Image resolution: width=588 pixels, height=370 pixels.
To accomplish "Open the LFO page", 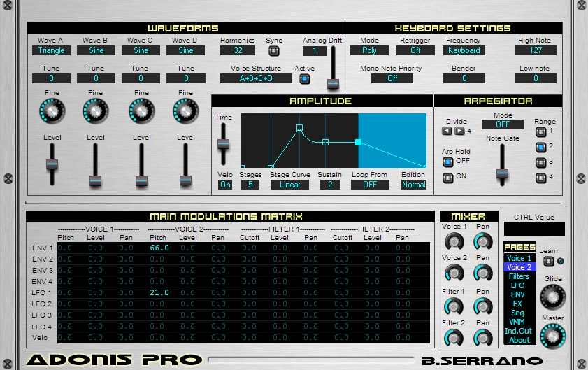I will pos(519,285).
